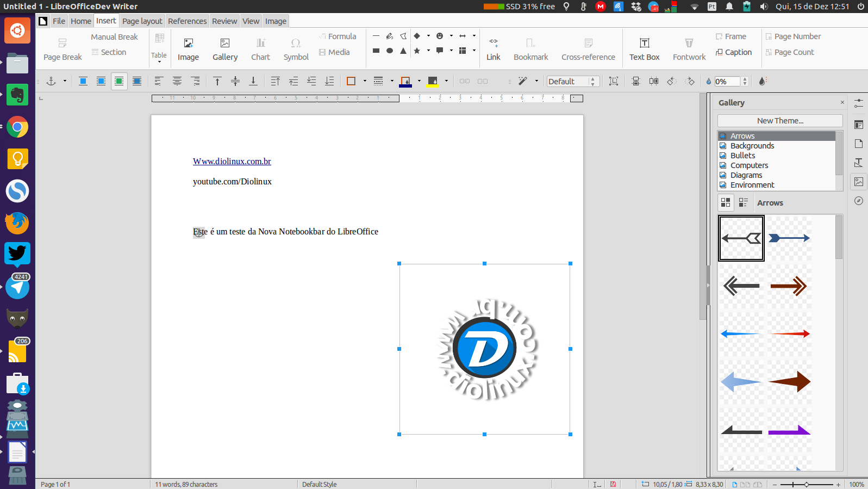Enable page wrap (parallel)
The width and height of the screenshot is (868, 489).
[101, 81]
